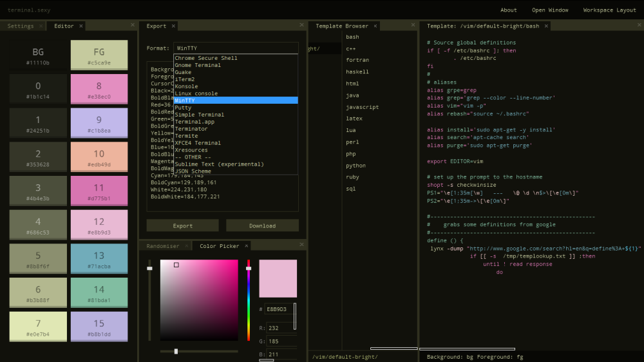This screenshot has height=362, width=644.
Task: Select color swatch 7 #e0e7b4
Action: (x=38, y=327)
